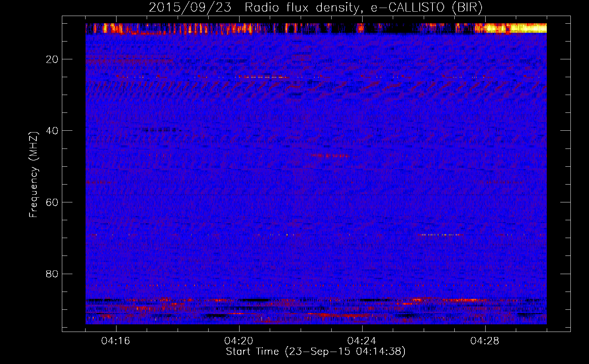Click the 'Start Time (23-Sep-15 04:14:38)' label
The image size is (589, 364).
coord(316,352)
